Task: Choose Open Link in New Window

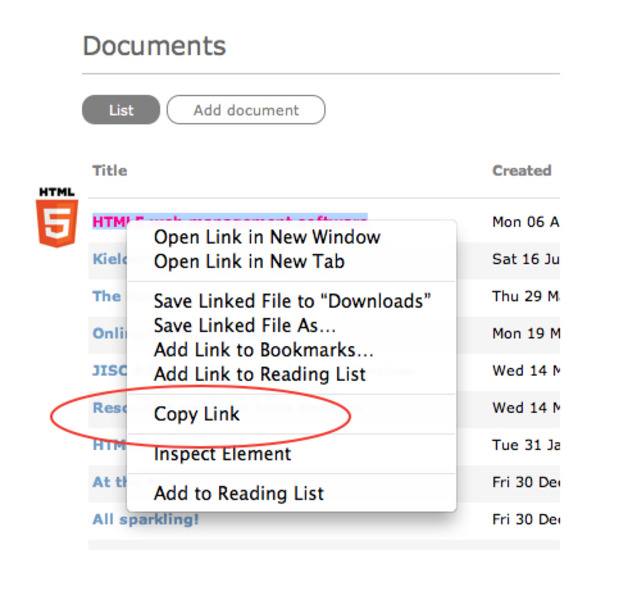Action: tap(267, 237)
